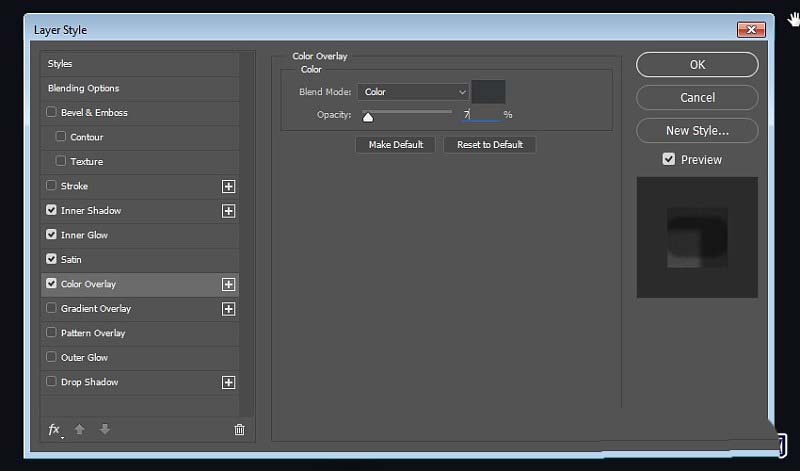Click the Opacity slider track

click(407, 111)
